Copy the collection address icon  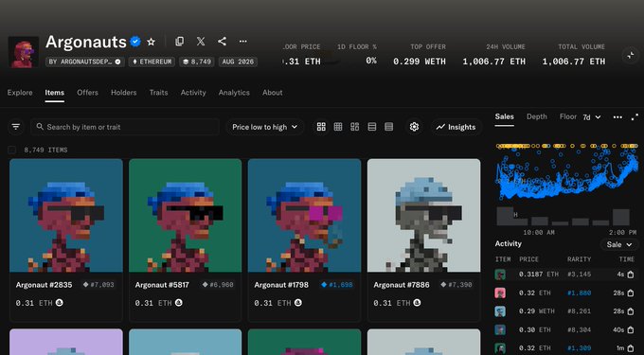pos(180,41)
